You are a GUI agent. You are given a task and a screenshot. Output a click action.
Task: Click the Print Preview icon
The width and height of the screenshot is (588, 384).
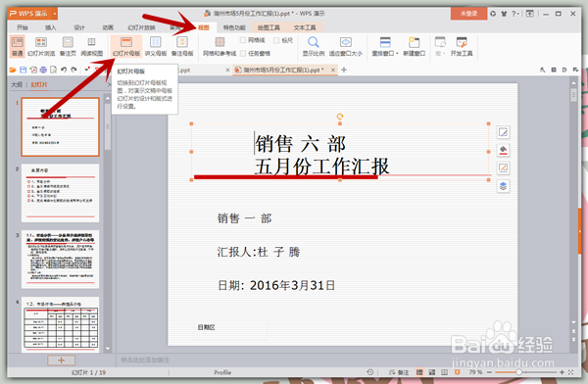point(54,70)
